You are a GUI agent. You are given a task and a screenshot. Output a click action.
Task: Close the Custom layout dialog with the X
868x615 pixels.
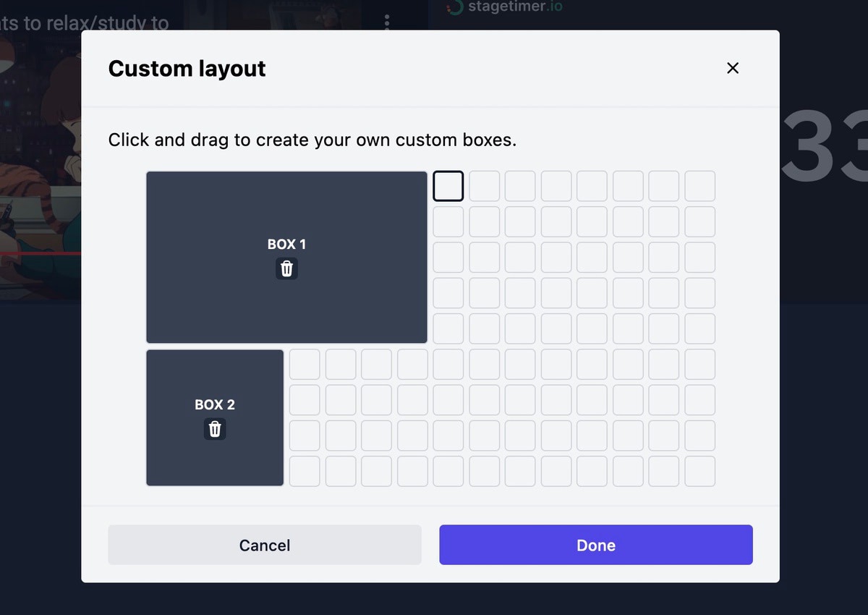733,68
